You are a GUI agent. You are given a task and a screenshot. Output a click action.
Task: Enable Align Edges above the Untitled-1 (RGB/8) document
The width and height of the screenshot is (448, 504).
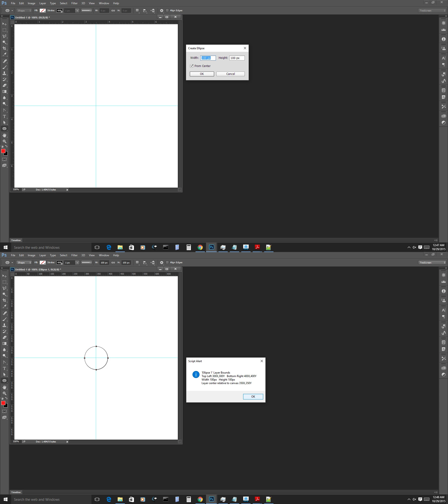[x=167, y=10]
